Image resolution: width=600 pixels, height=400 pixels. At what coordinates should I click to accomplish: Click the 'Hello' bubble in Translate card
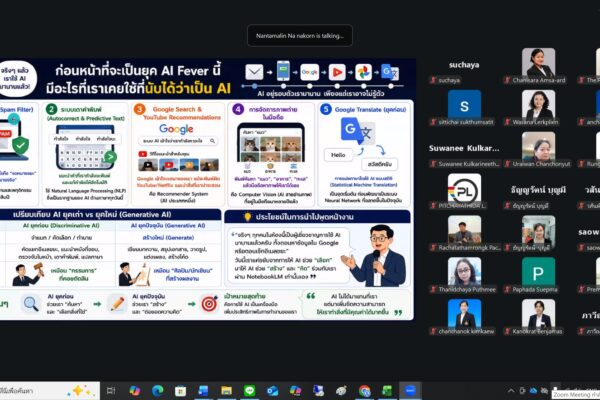tap(338, 155)
